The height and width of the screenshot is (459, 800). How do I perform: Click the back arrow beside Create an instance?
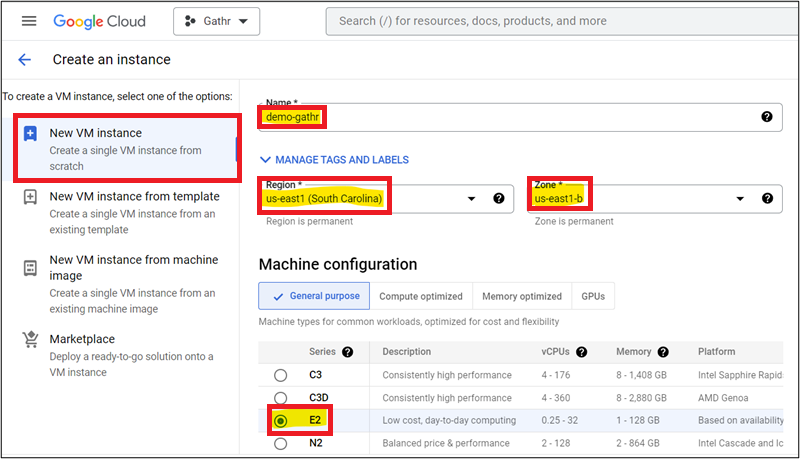(25, 60)
